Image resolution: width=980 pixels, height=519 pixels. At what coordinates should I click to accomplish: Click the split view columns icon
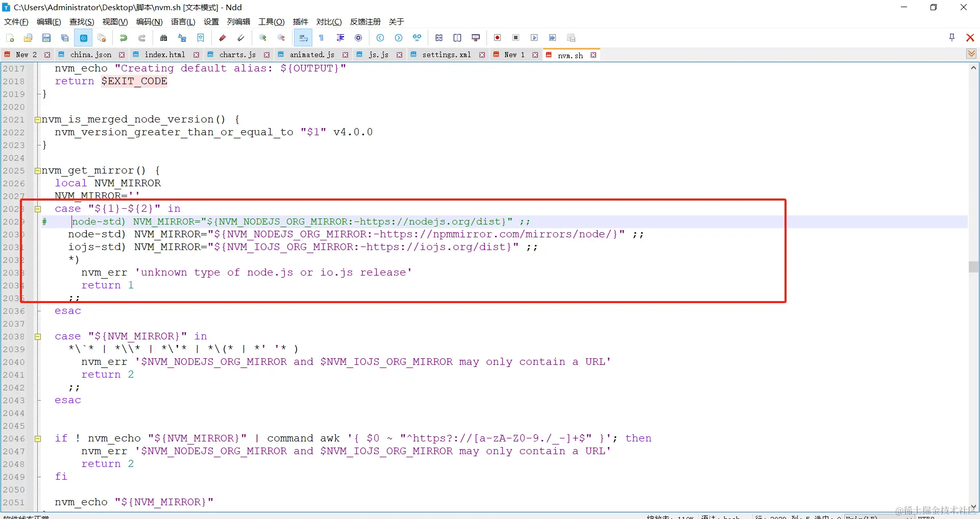457,38
